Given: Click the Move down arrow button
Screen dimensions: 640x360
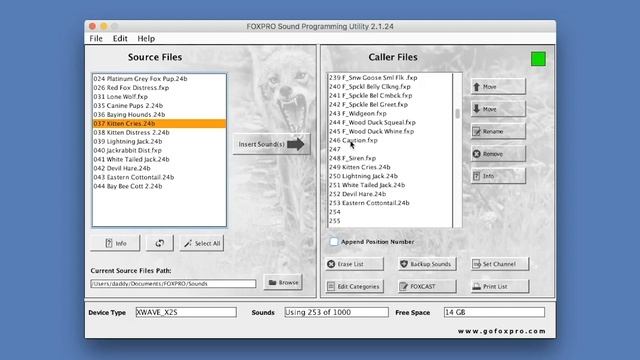Looking at the screenshot, I should pos(498,109).
